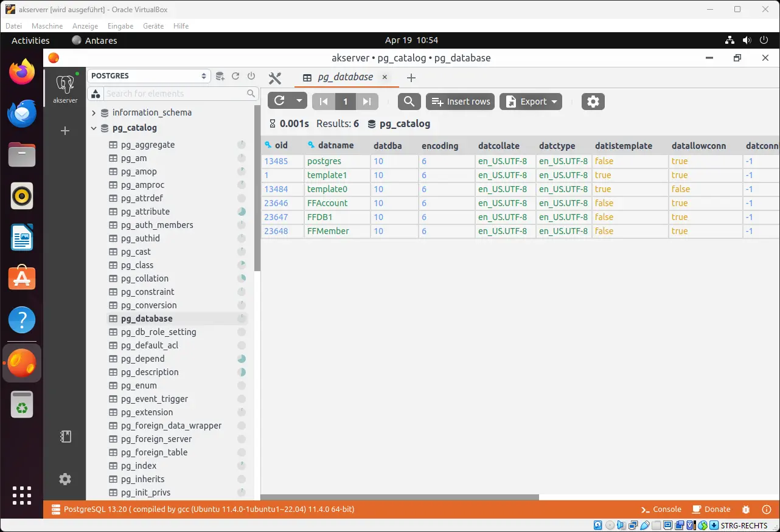Expand the information_schema tree node
The width and height of the screenshot is (780, 532).
[x=94, y=112]
